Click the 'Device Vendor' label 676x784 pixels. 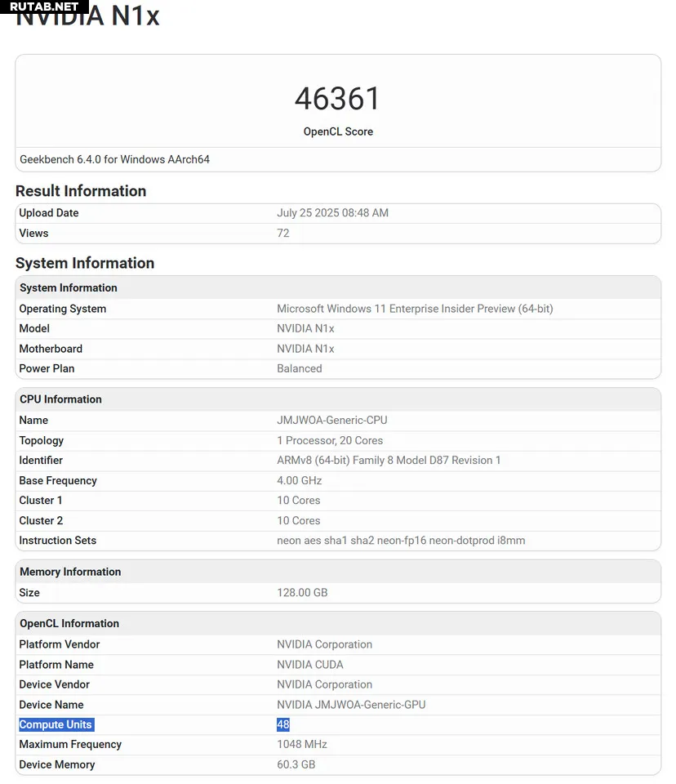pyautogui.click(x=54, y=684)
